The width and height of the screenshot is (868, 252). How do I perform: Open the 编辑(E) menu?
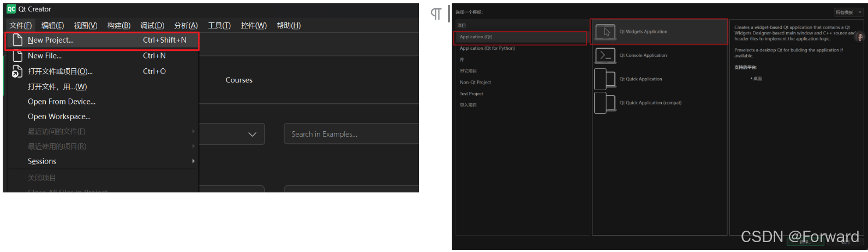point(53,25)
